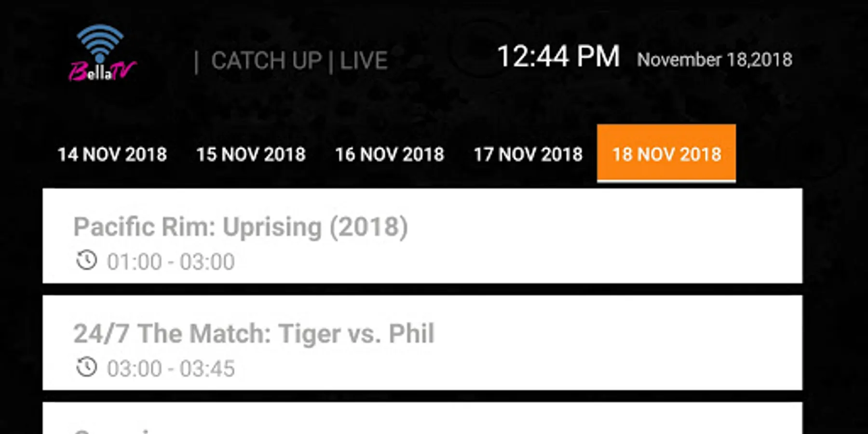868x434 pixels.
Task: Switch to the LIVE section
Action: 364,61
